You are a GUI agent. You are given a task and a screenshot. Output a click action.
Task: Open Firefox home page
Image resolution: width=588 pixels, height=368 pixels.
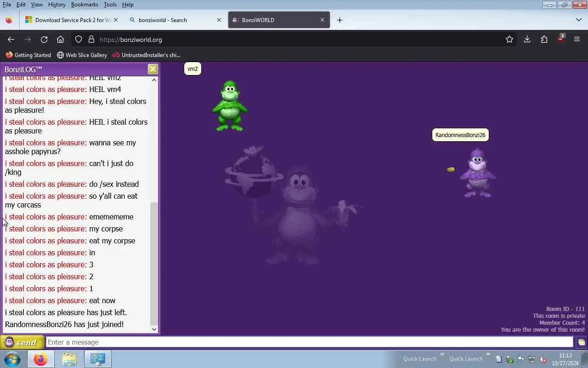pyautogui.click(x=60, y=40)
